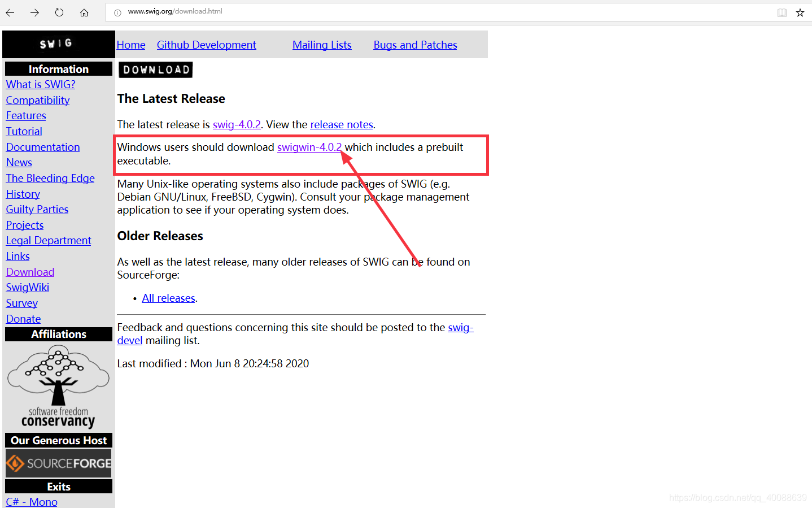Click the DOWNLOAD heading banner
The image size is (812, 508).
tap(156, 70)
